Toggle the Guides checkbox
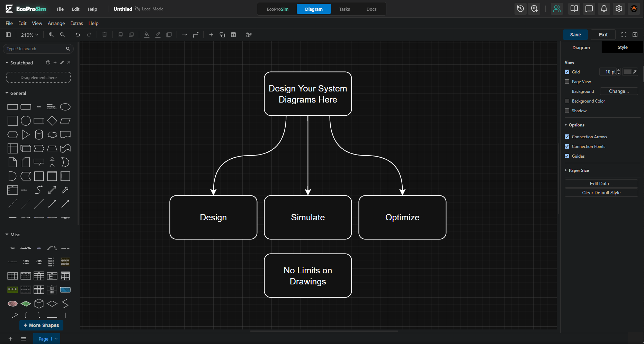 click(567, 156)
